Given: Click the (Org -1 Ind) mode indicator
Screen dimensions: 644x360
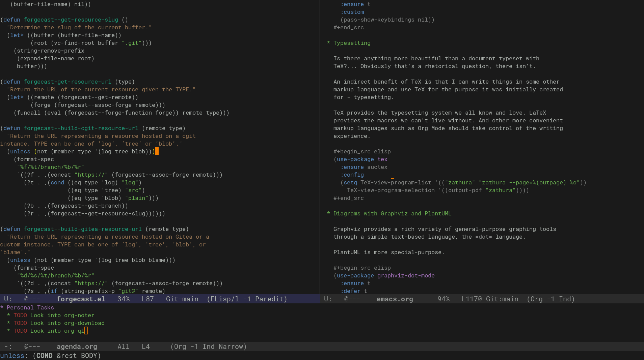Looking at the screenshot, I should coord(551,299).
